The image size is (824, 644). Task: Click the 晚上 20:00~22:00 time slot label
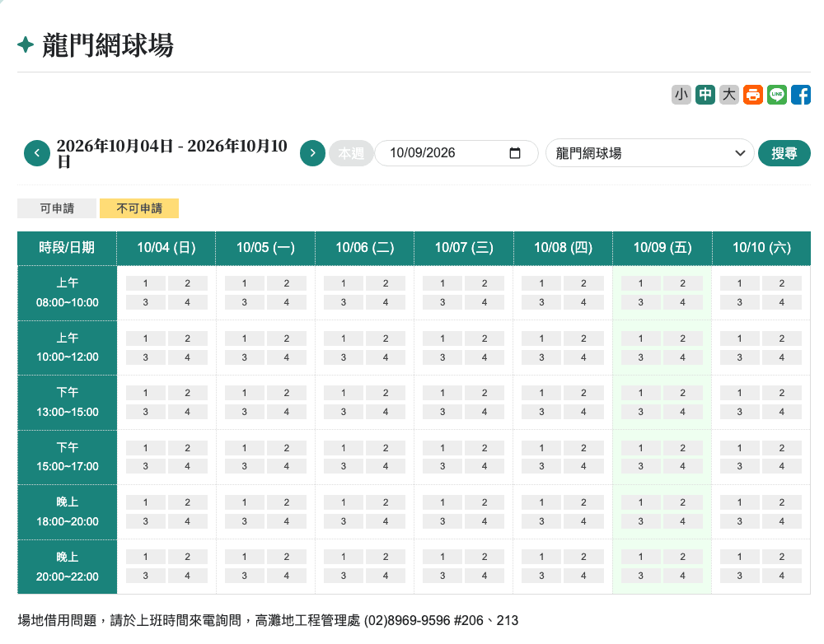point(68,567)
